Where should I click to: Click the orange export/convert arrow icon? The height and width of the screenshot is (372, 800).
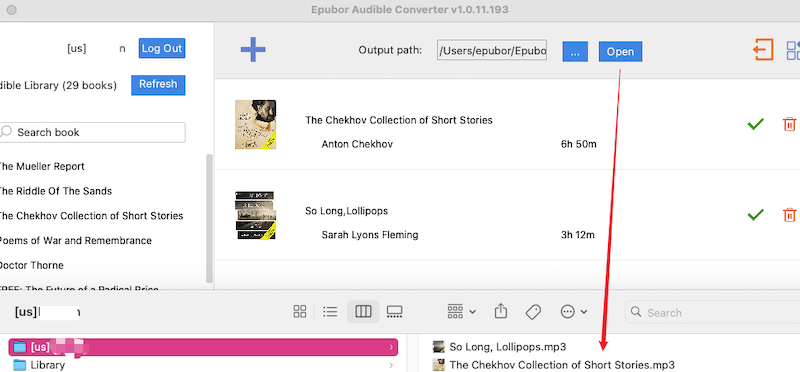[763, 50]
